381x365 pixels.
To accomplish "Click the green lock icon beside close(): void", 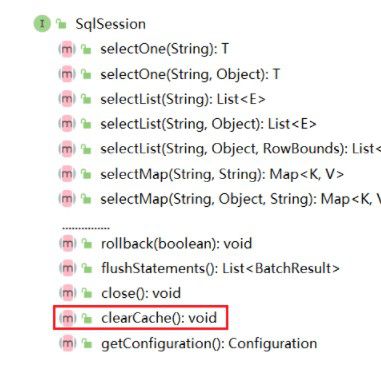I will [x=87, y=294].
